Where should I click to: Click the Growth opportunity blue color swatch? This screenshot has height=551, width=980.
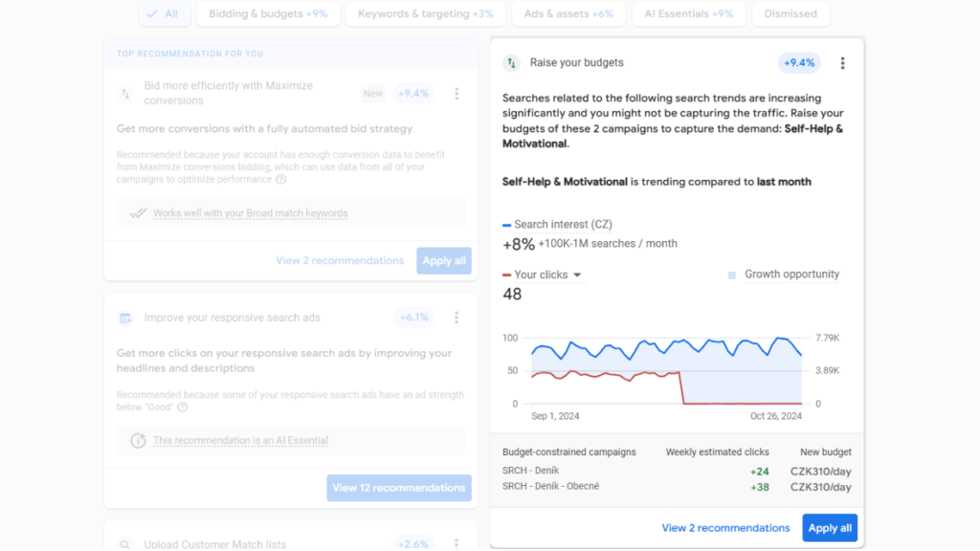coord(731,274)
